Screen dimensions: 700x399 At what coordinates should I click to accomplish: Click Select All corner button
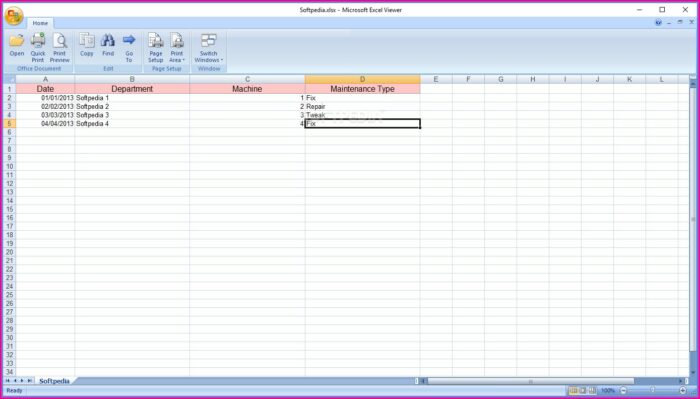(x=9, y=79)
